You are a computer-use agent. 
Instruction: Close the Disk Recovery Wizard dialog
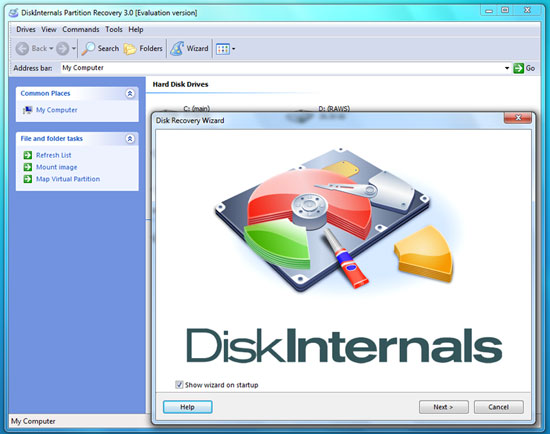[518, 118]
